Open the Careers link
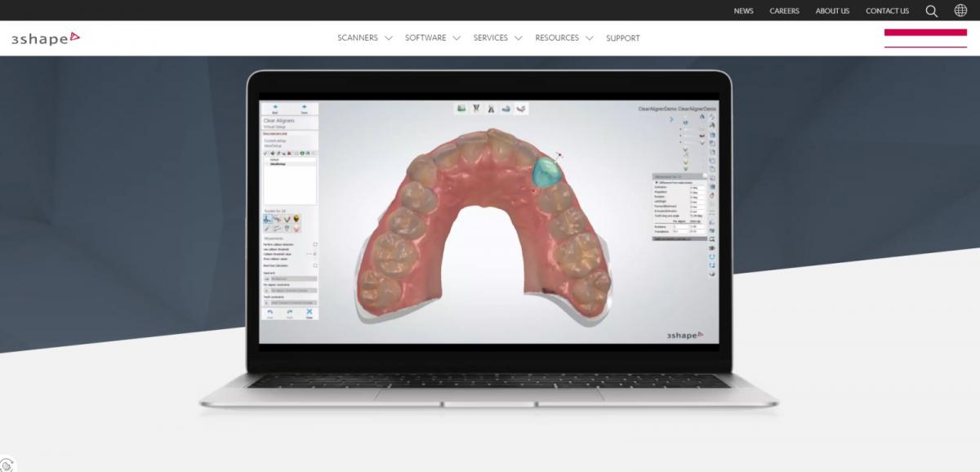 click(x=784, y=11)
